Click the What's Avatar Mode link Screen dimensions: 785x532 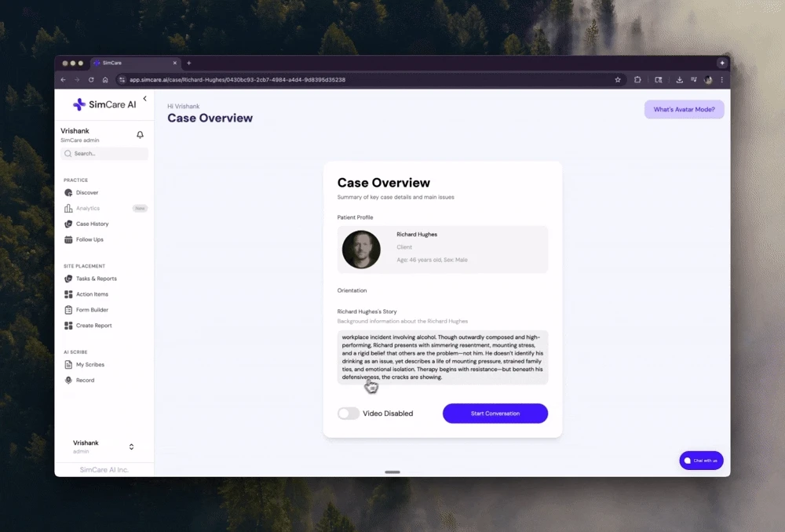(x=684, y=109)
